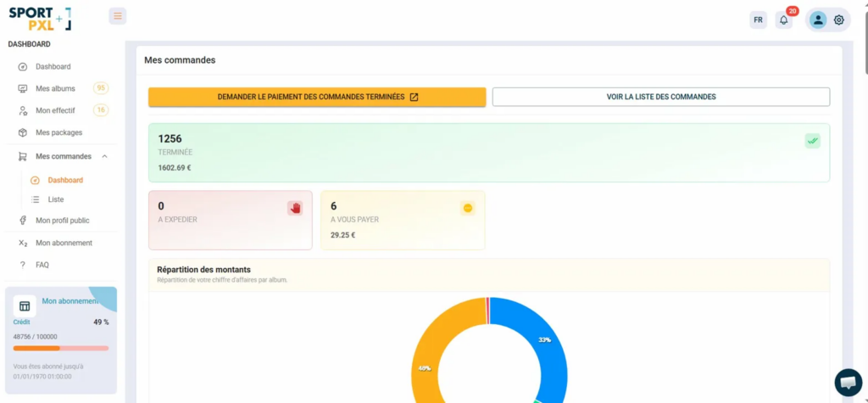This screenshot has height=403, width=868.
Task: Click the blue segment of donut chart
Action: 547,339
